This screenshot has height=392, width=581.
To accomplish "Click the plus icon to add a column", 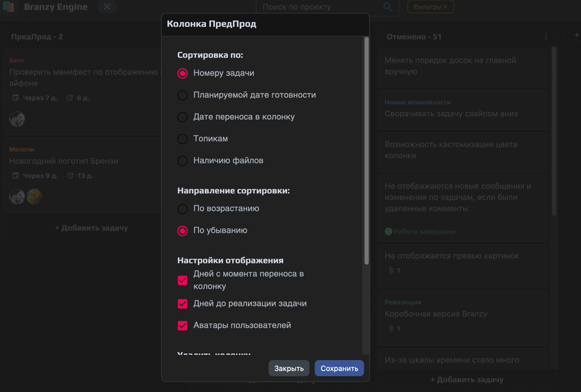I will tap(577, 35).
